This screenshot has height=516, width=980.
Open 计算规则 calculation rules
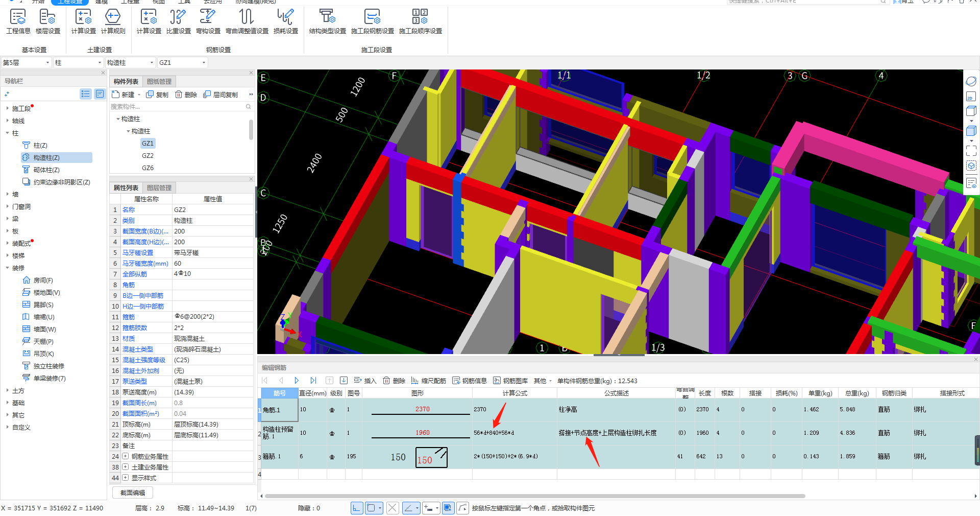pyautogui.click(x=113, y=21)
